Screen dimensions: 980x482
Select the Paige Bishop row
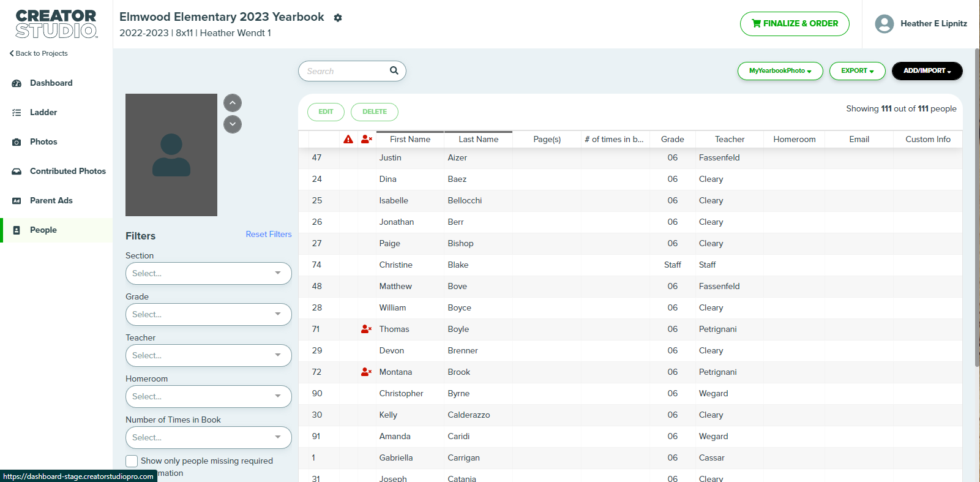[630, 244]
